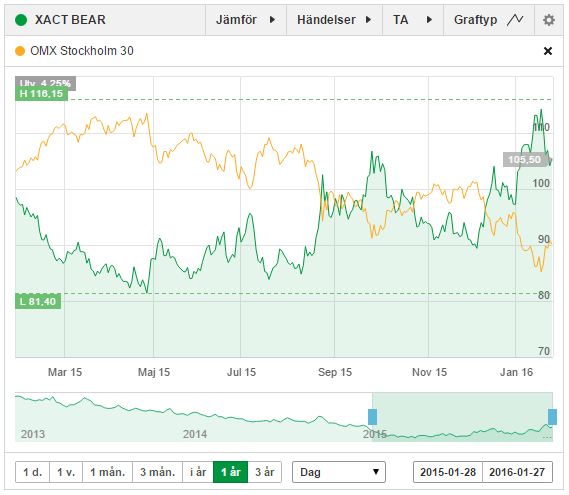Click the Jan 16 axis label

click(516, 372)
